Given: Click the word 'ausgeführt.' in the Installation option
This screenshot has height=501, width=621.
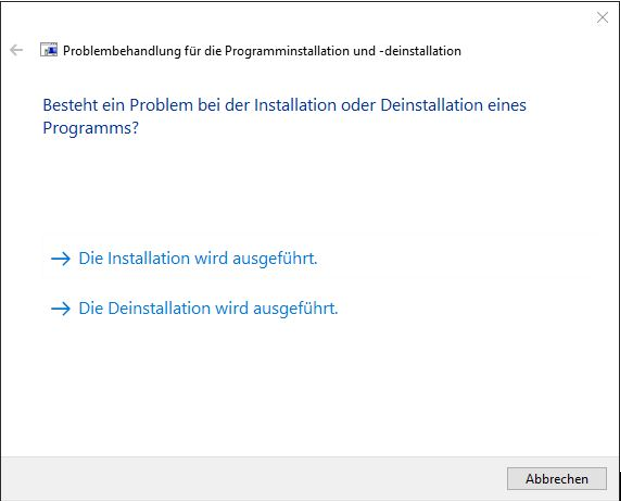Looking at the screenshot, I should tap(275, 259).
